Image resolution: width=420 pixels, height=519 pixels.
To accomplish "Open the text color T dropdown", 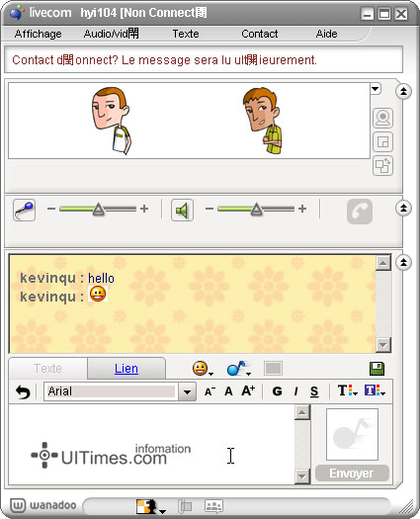I will click(x=347, y=390).
